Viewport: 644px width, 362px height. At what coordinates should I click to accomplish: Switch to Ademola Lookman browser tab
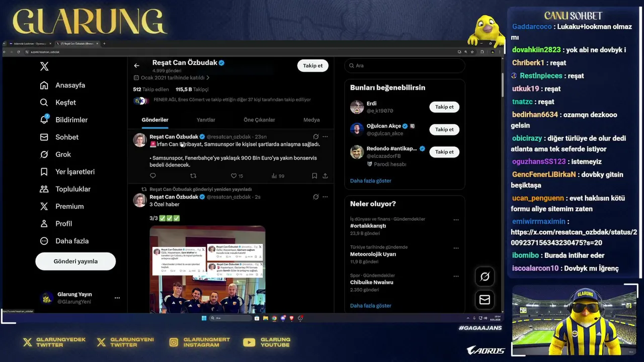[30, 44]
